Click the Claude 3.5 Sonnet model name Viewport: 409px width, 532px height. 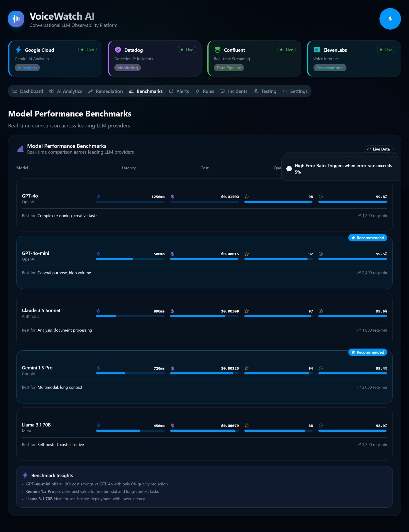(x=41, y=310)
